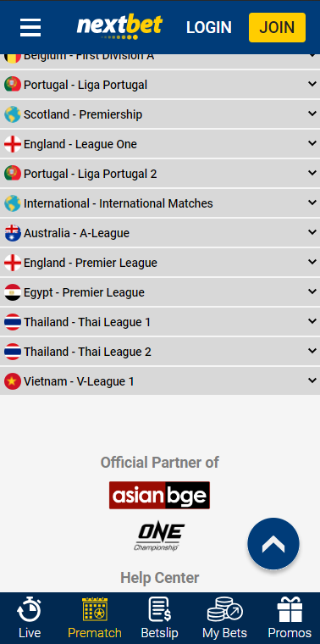The image size is (320, 644).
Task: Open the Betslip icon
Action: pos(160,610)
